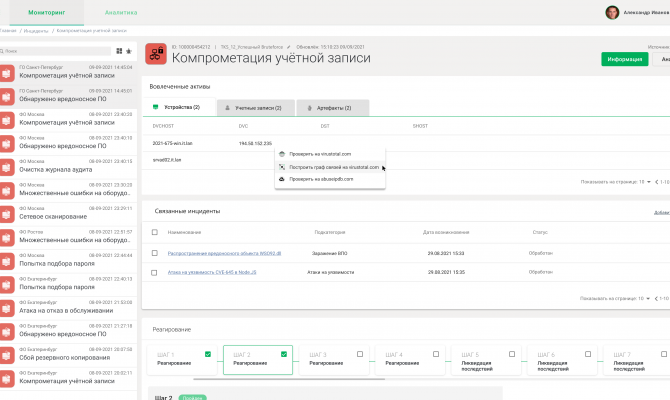This screenshot has height=400, width=670.
Task: Open the CVE-645 Node.JS attack incident link
Action: click(210, 272)
